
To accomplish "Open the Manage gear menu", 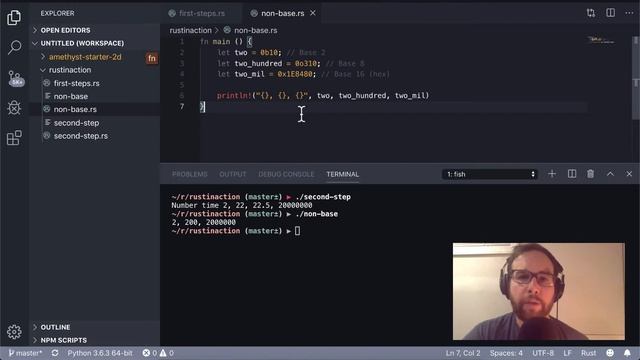I will click(x=14, y=331).
